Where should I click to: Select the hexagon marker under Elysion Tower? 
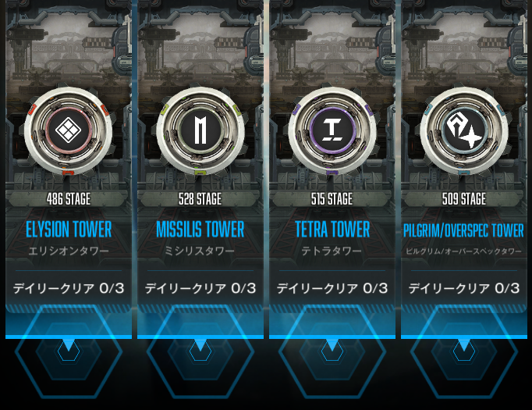click(69, 351)
